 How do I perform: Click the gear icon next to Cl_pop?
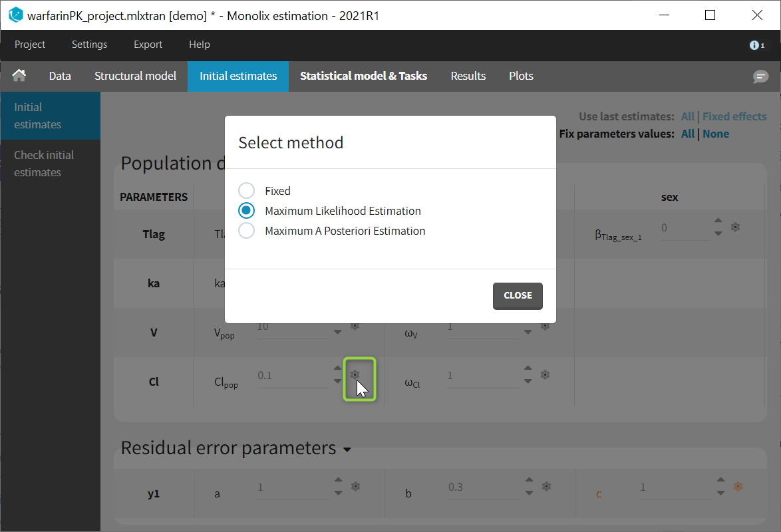coord(355,375)
